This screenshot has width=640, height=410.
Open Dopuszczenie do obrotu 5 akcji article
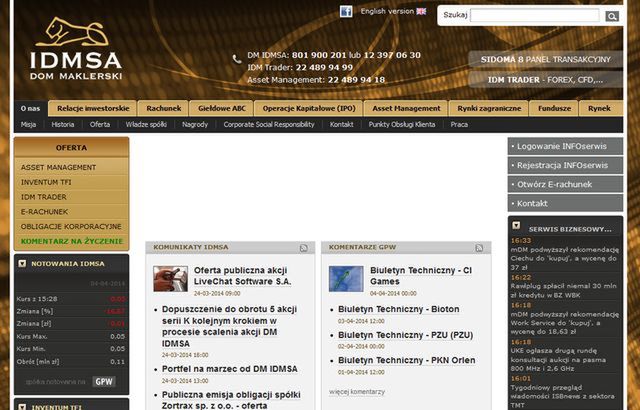point(229,326)
